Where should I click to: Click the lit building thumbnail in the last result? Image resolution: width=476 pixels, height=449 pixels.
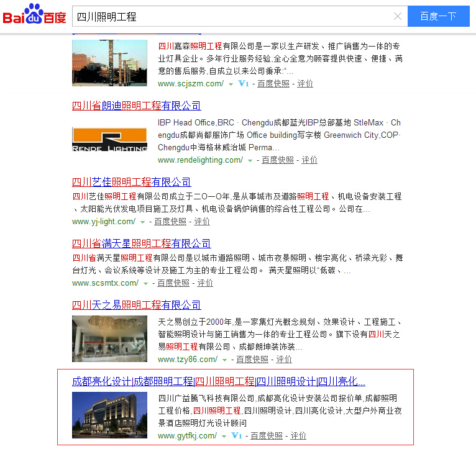(109, 415)
